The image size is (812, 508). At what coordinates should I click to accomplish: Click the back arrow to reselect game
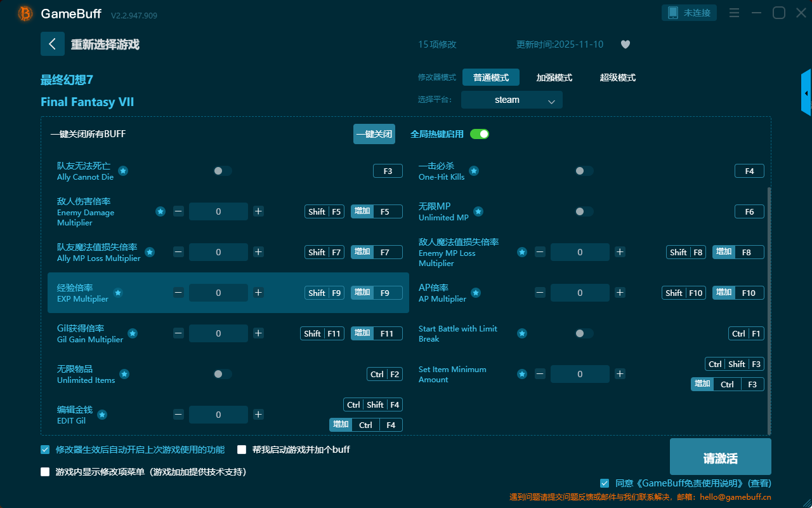click(x=52, y=44)
